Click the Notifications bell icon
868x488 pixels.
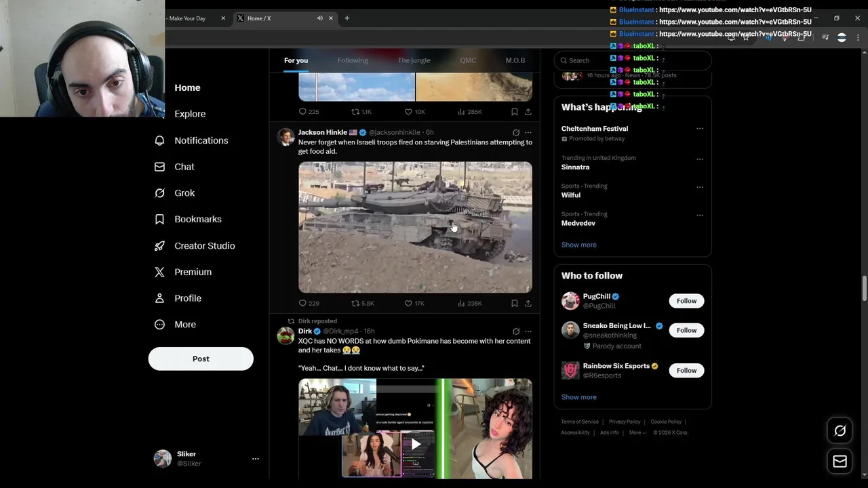[x=159, y=140]
